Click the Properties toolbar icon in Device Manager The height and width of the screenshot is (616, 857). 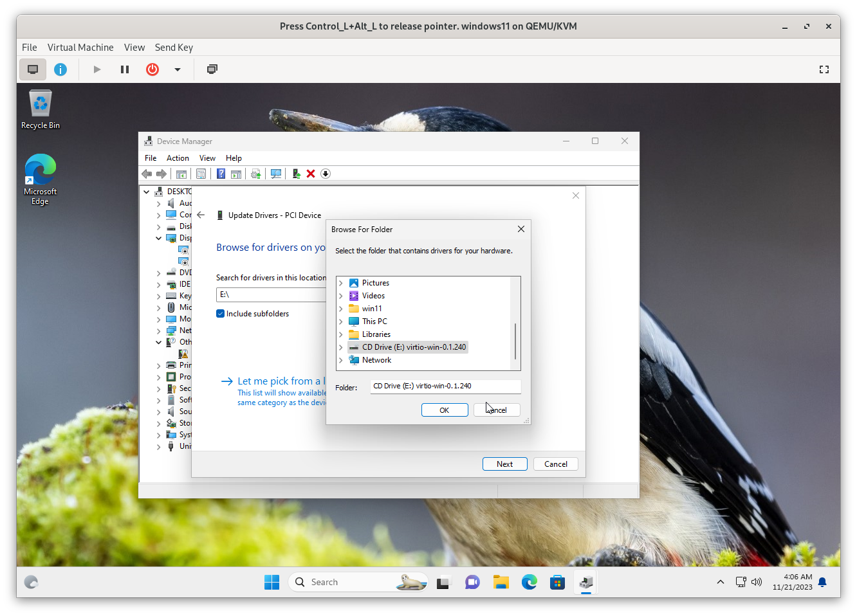pos(201,174)
